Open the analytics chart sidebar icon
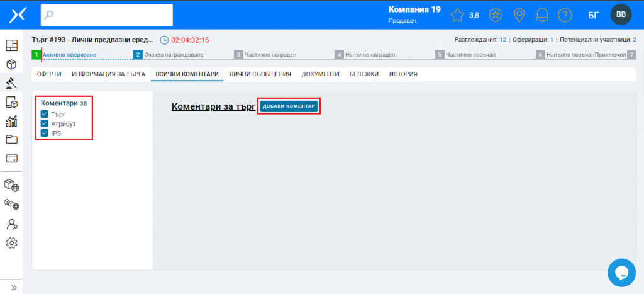The image size is (644, 294). click(x=11, y=122)
